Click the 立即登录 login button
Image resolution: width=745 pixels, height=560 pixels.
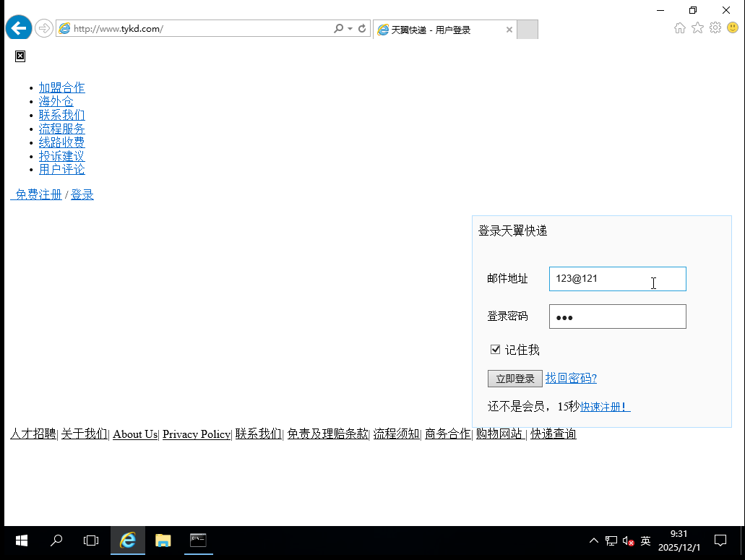[x=514, y=378]
